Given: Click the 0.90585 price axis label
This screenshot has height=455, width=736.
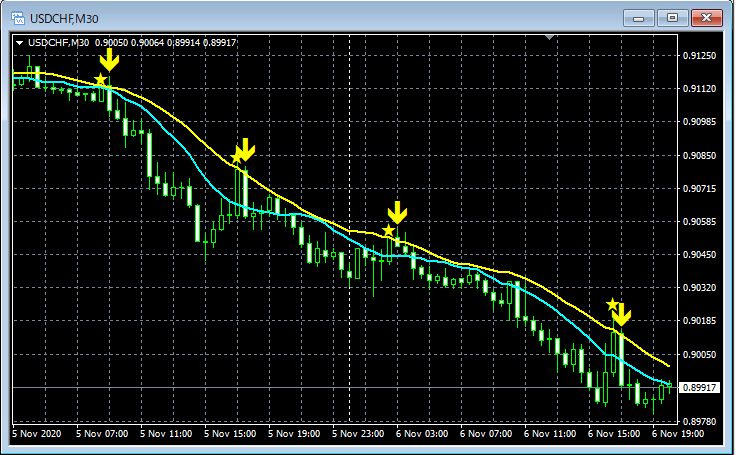Looking at the screenshot, I should pyautogui.click(x=699, y=221).
